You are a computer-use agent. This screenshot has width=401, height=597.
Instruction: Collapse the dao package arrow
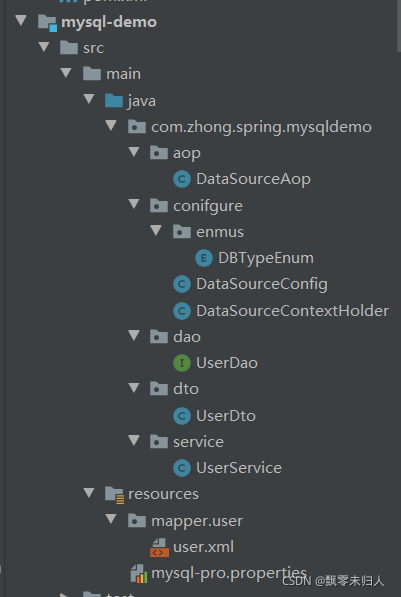click(134, 335)
